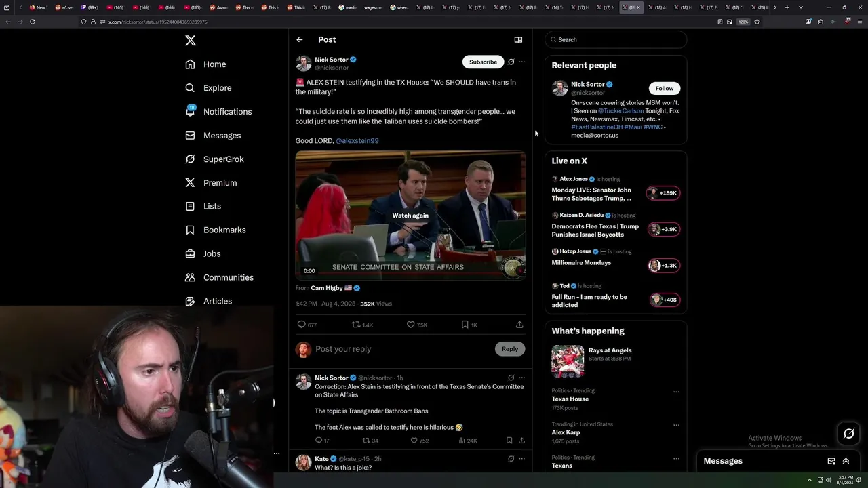Click the X logo in sidebar

click(191, 41)
